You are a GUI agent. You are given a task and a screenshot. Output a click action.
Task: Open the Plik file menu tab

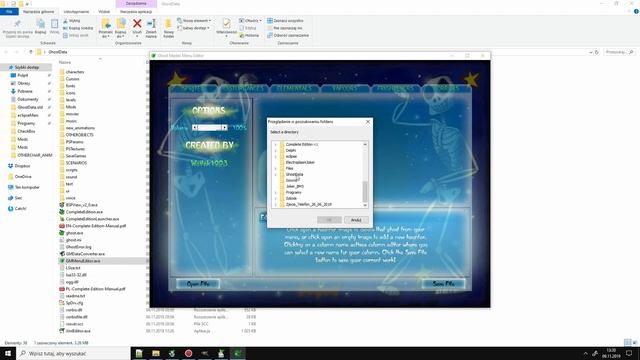[9, 12]
